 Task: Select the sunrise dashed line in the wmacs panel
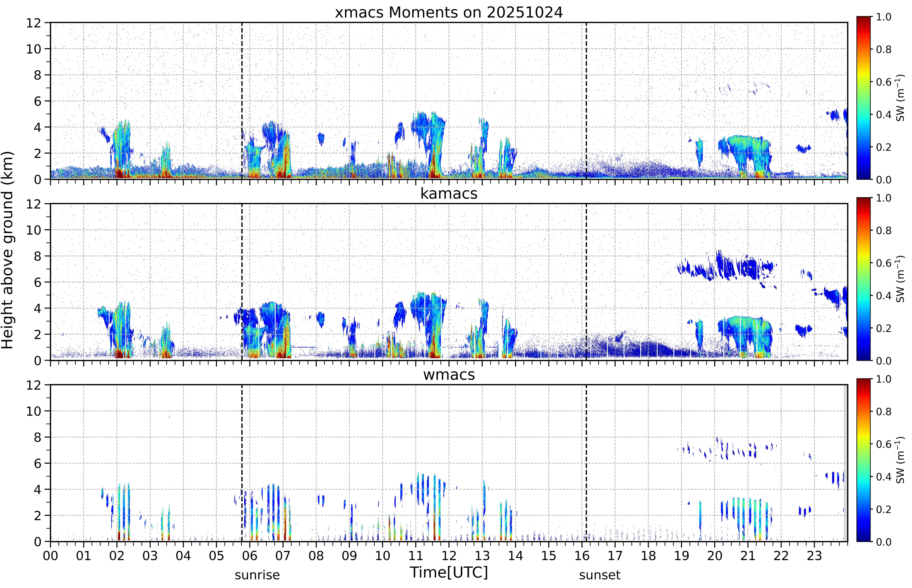tap(242, 463)
